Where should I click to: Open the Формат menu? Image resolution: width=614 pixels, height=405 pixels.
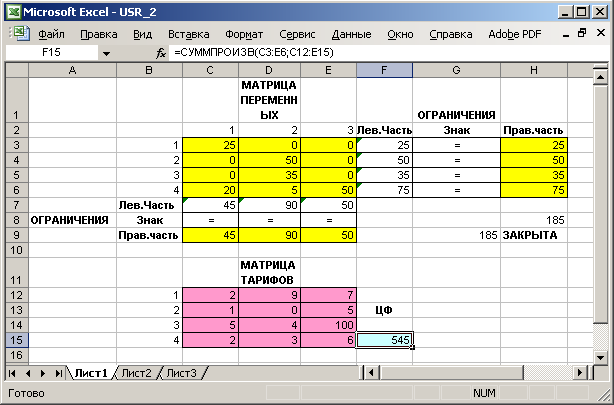(244, 34)
